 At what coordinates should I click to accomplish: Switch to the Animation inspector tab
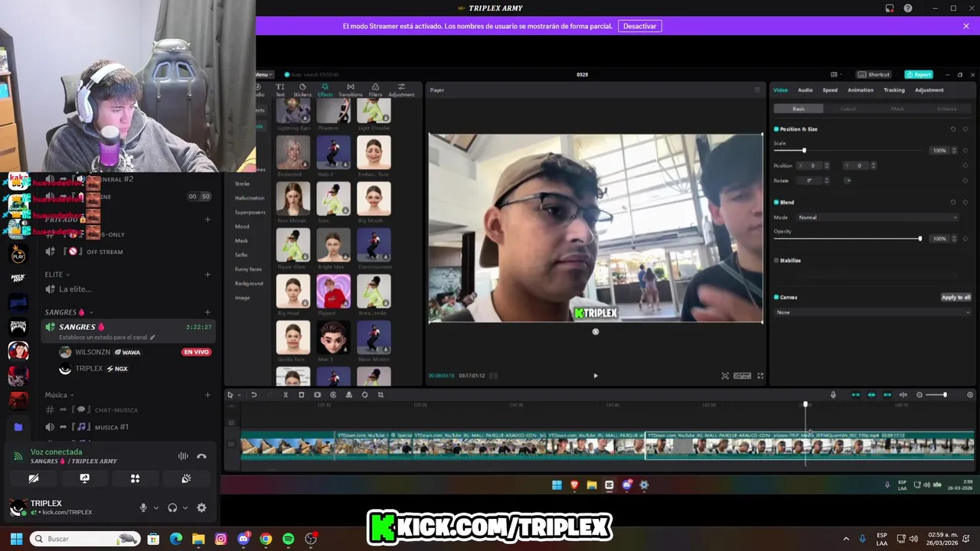pos(861,90)
